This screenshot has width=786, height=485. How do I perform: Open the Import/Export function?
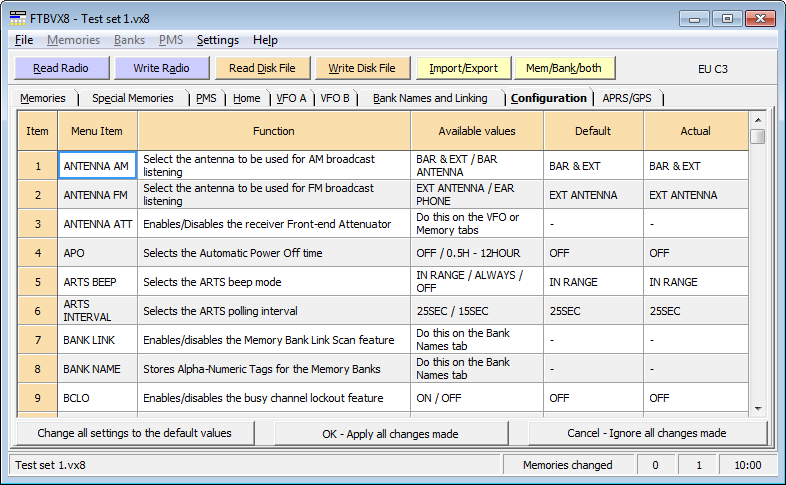463,68
